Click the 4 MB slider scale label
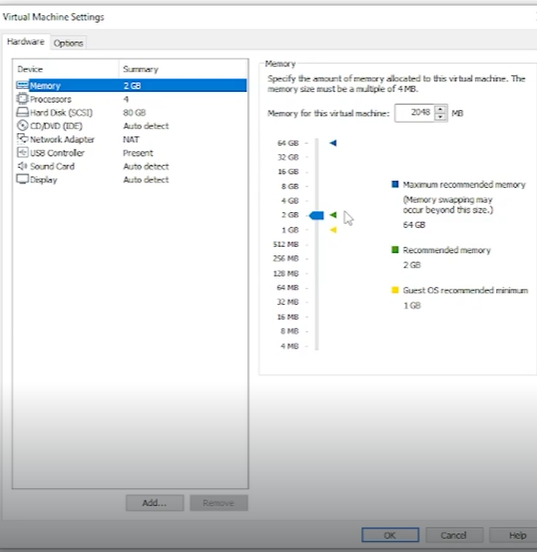 coord(289,346)
